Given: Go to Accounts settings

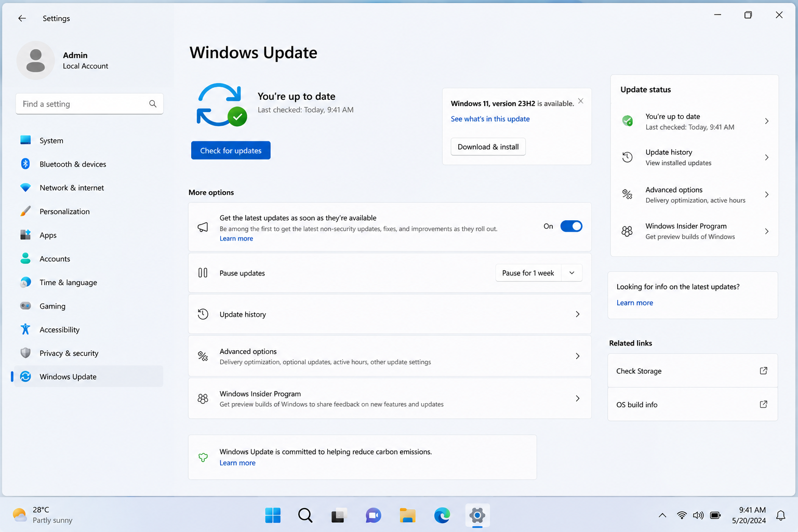Looking at the screenshot, I should 87,259.
